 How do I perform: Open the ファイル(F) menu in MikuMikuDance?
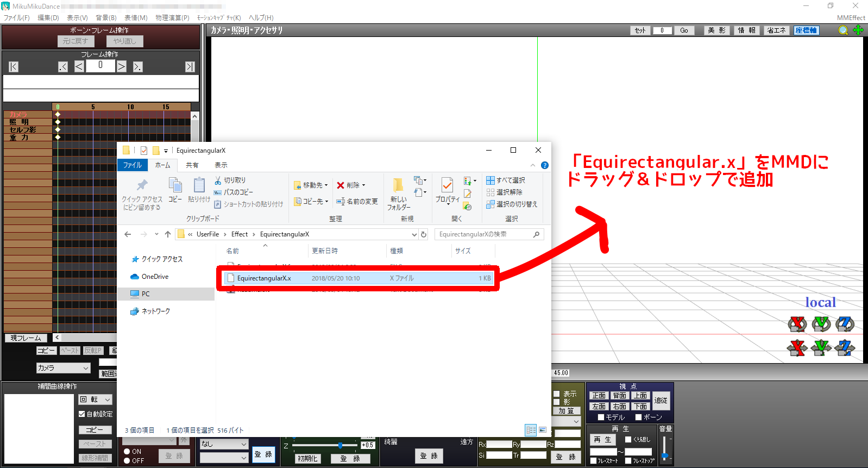pyautogui.click(x=17, y=18)
